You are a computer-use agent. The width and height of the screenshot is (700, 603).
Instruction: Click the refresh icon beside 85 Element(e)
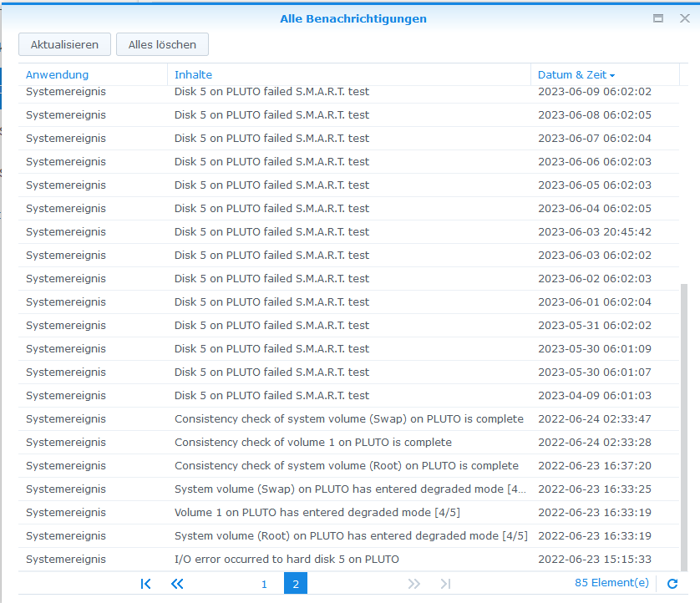672,583
